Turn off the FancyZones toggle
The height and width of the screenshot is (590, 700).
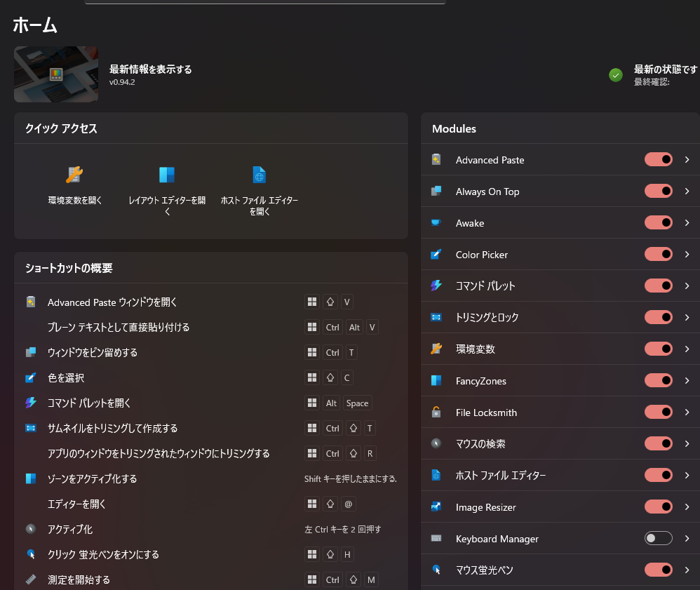(x=658, y=381)
